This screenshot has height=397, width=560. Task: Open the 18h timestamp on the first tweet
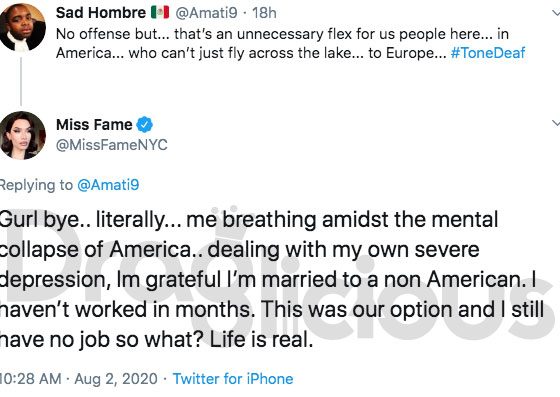coord(264,13)
